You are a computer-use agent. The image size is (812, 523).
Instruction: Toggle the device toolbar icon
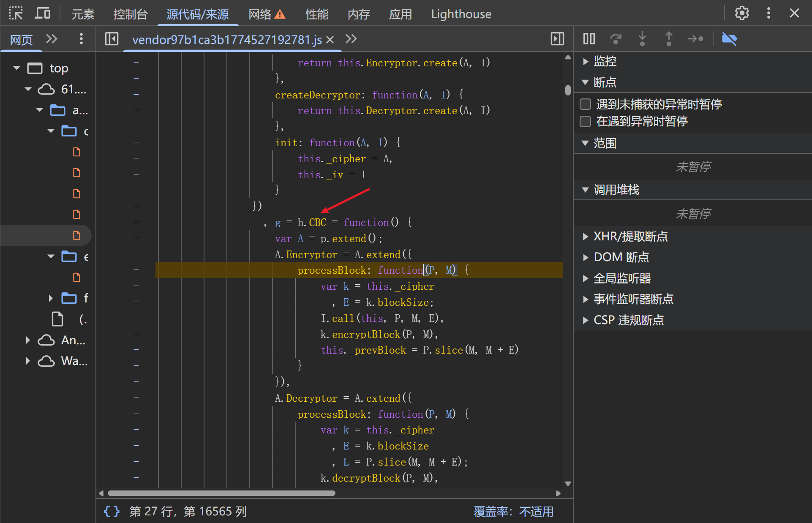tap(42, 14)
